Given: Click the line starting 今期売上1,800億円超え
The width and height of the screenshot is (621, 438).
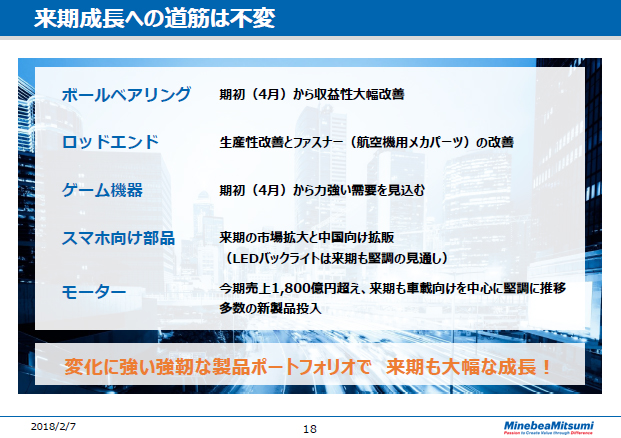Looking at the screenshot, I should [392, 288].
